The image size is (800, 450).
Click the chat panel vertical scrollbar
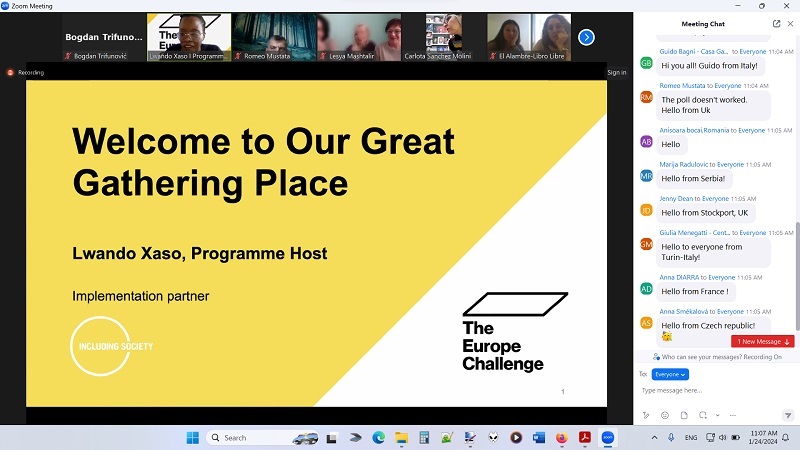[x=797, y=276]
